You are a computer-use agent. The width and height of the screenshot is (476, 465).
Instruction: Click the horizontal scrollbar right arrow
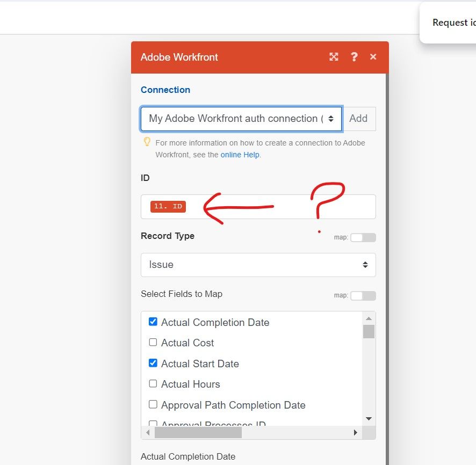click(x=355, y=432)
